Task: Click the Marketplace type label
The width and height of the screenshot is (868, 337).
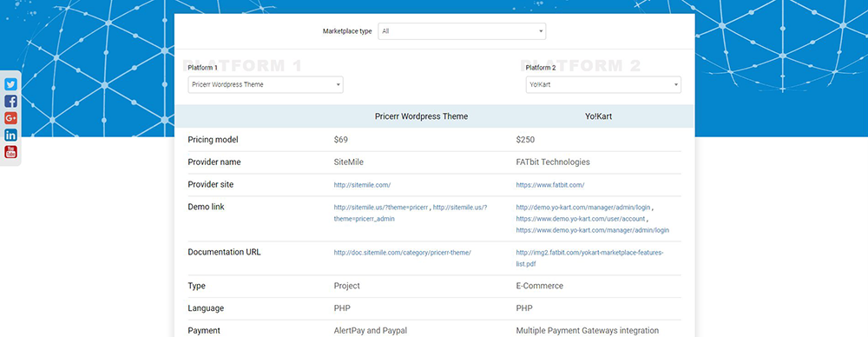Action: pos(347,31)
